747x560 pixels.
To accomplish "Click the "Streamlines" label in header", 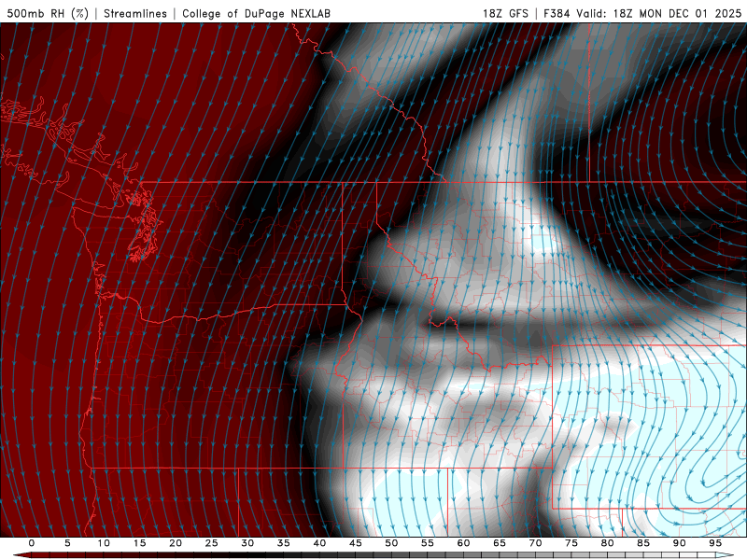I will pyautogui.click(x=135, y=13).
